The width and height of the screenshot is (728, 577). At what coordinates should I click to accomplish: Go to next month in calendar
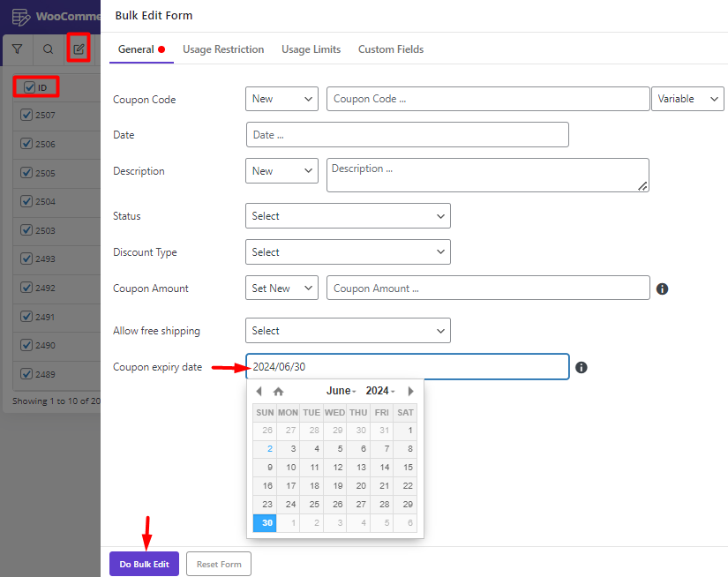tap(410, 392)
